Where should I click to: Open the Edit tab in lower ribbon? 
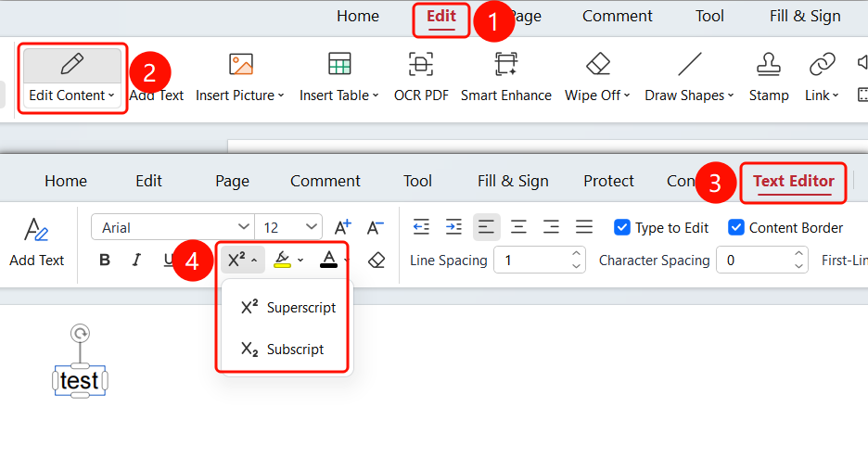pos(148,182)
